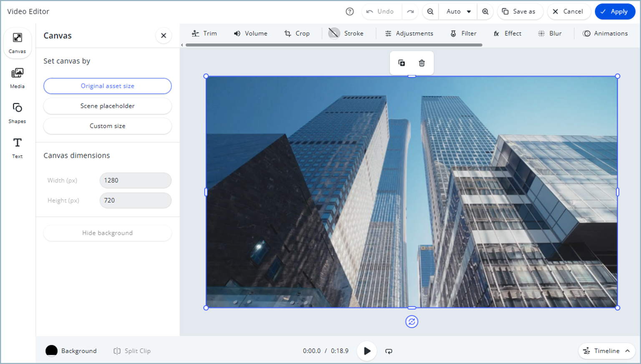Delete the clip with the trash icon
This screenshot has width=641, height=364.
click(422, 63)
